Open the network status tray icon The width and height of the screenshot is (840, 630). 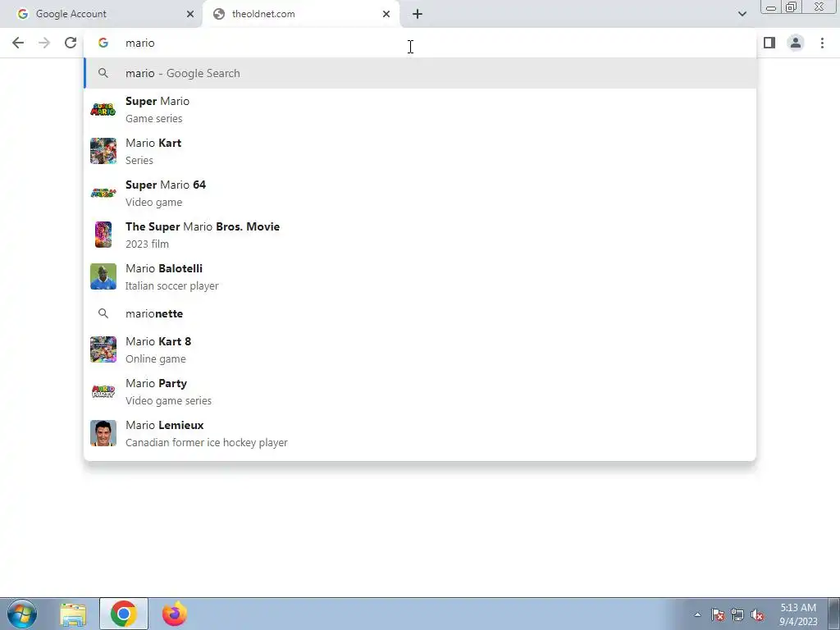click(x=737, y=614)
